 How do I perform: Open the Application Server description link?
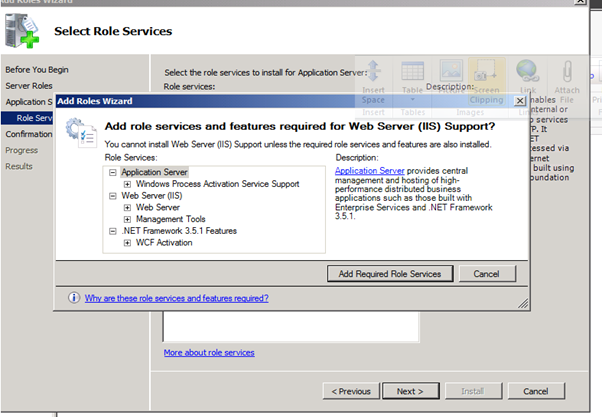369,171
